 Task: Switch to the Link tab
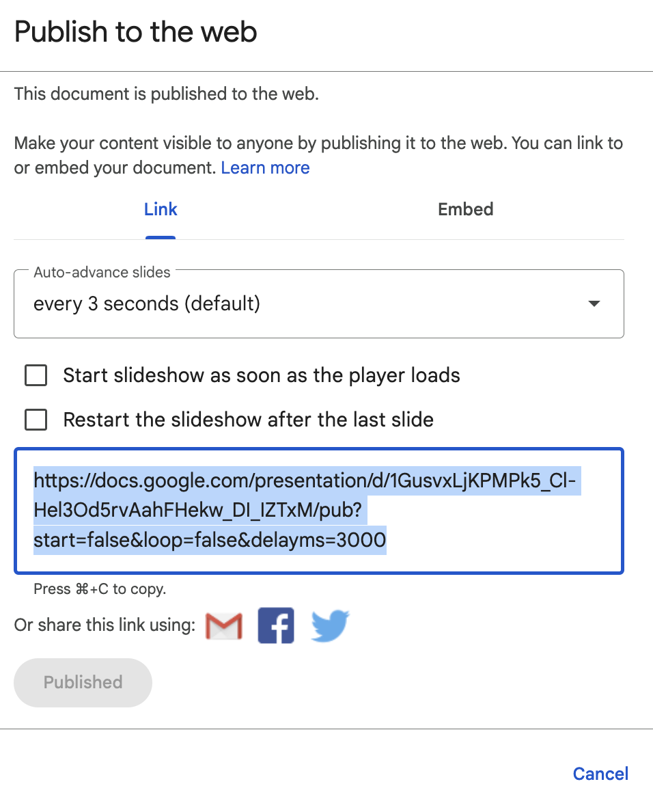point(161,210)
